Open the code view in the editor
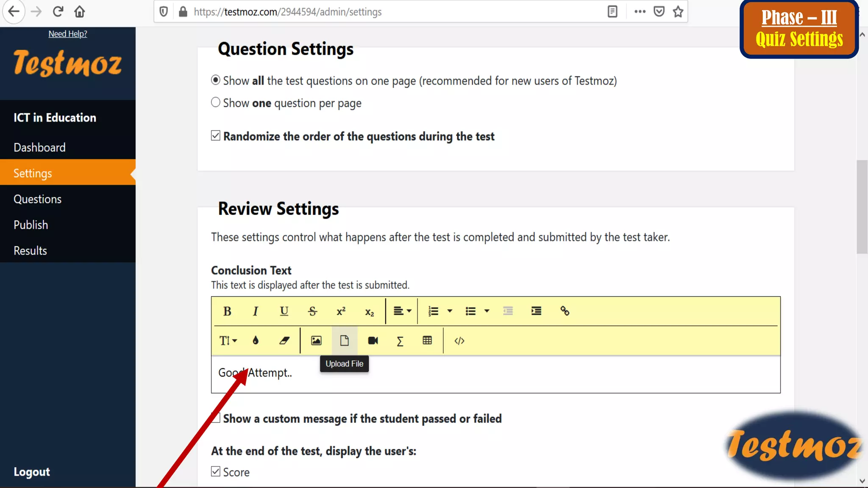868x488 pixels. coord(459,341)
